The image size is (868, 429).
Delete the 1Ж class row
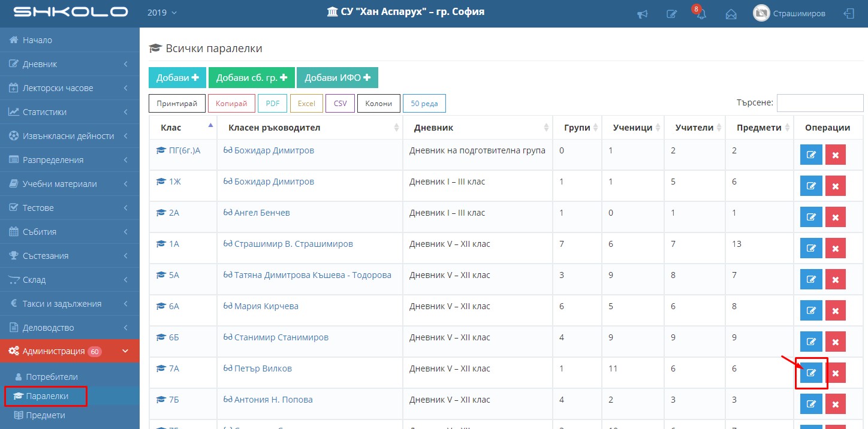[x=836, y=186]
